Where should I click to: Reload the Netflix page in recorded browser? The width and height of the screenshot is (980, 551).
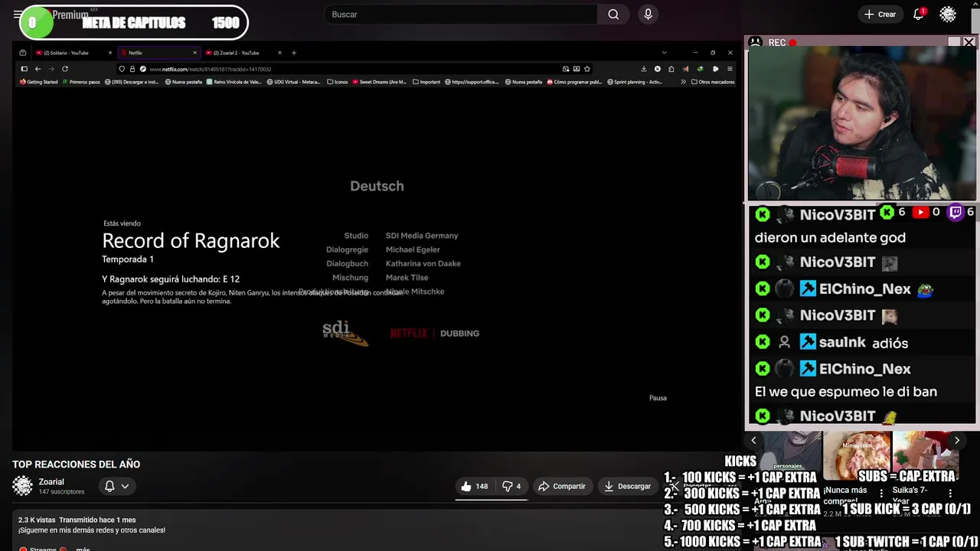click(x=65, y=69)
